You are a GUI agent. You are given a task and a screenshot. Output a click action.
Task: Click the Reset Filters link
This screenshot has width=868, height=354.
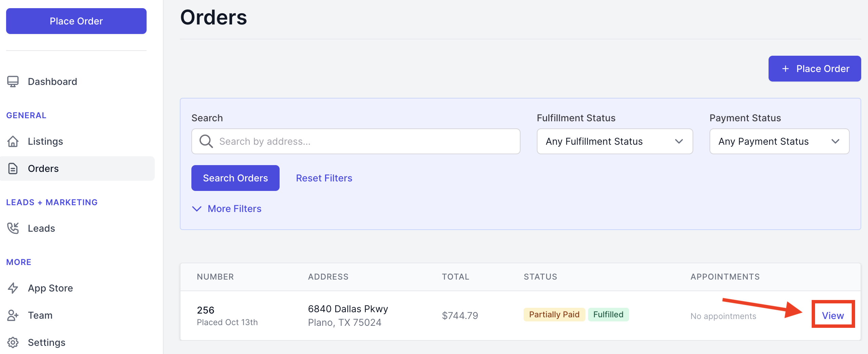point(324,178)
